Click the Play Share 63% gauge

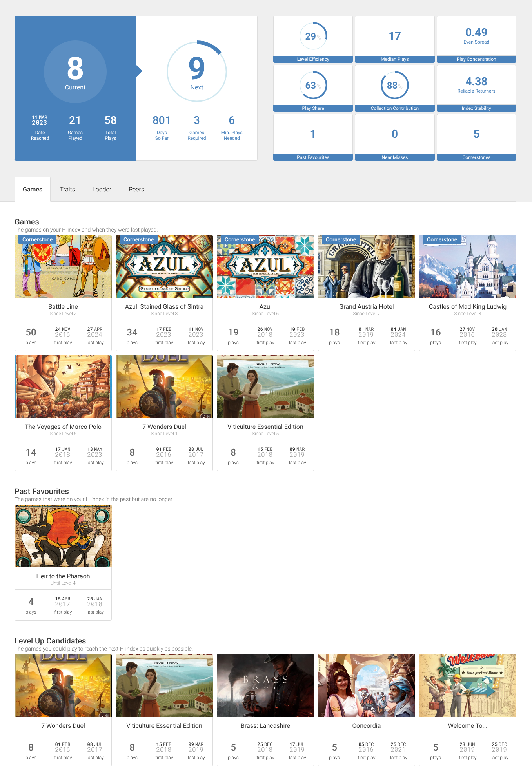coord(313,85)
